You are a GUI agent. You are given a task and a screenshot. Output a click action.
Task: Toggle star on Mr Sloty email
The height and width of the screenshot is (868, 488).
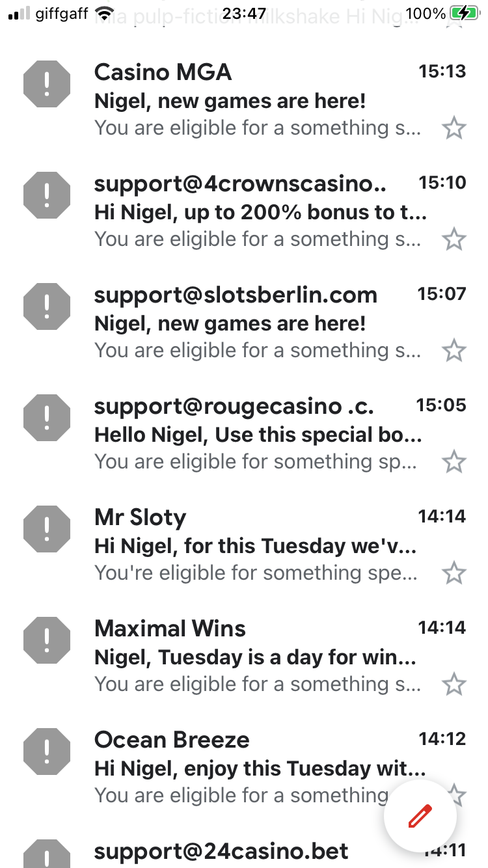454,573
